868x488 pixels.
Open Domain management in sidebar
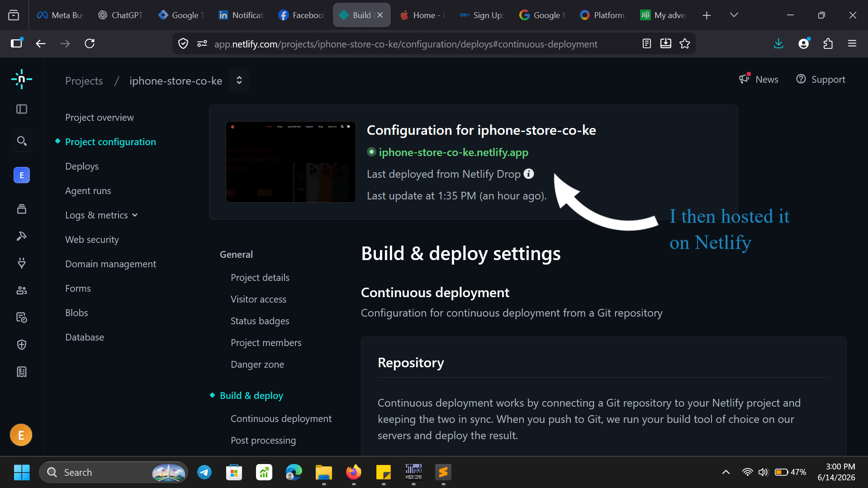(x=111, y=264)
